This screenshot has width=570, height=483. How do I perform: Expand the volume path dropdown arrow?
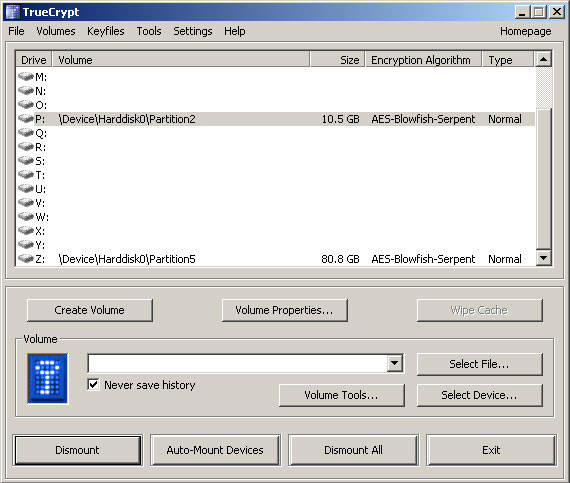coord(394,363)
